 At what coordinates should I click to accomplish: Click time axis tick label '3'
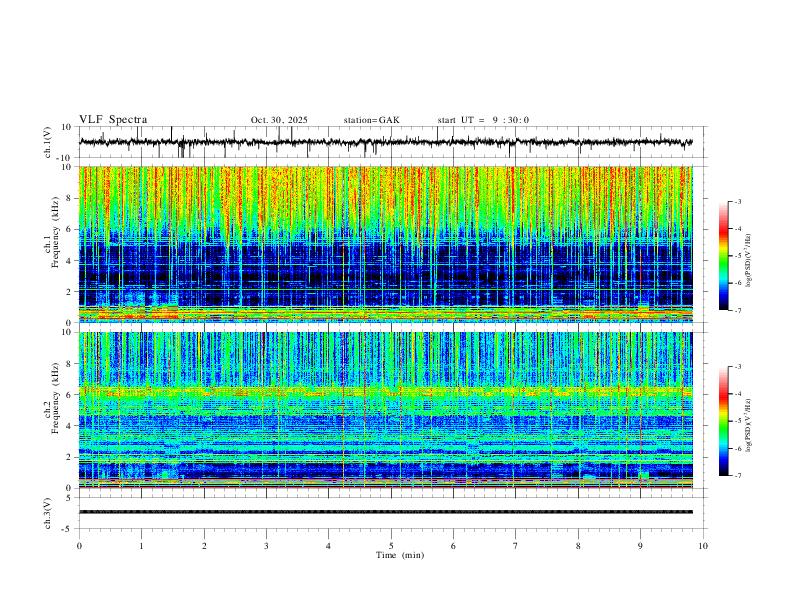(266, 546)
